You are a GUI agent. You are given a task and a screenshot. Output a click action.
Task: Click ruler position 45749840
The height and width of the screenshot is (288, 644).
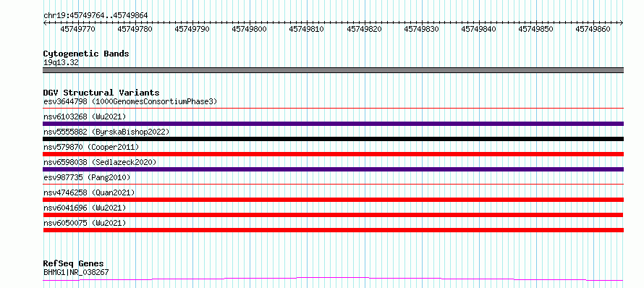coord(478,29)
